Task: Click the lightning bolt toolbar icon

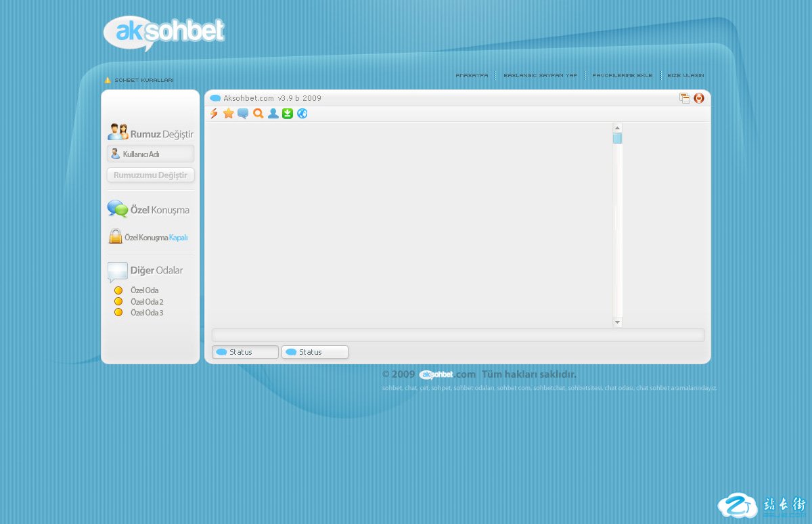Action: coord(214,114)
